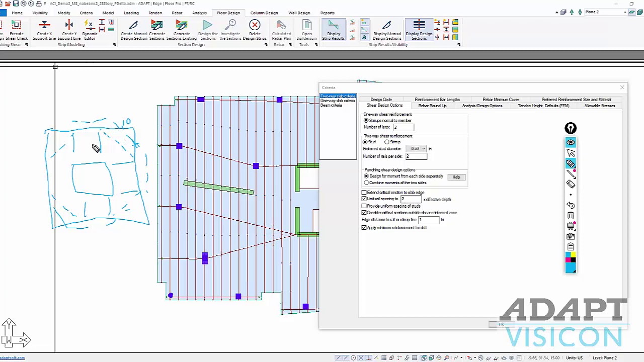The width and height of the screenshot is (644, 362).
Task: Click Create Manual Design Section
Action: coord(134,30)
